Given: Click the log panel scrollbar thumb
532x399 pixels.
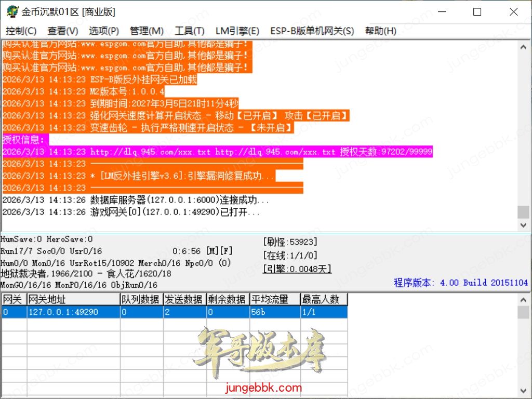Looking at the screenshot, I should (x=524, y=212).
